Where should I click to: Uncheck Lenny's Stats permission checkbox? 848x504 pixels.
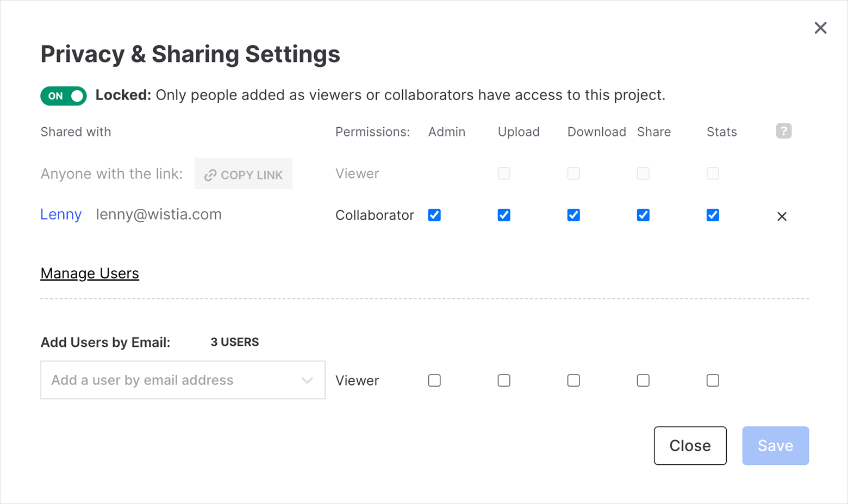[x=713, y=215]
